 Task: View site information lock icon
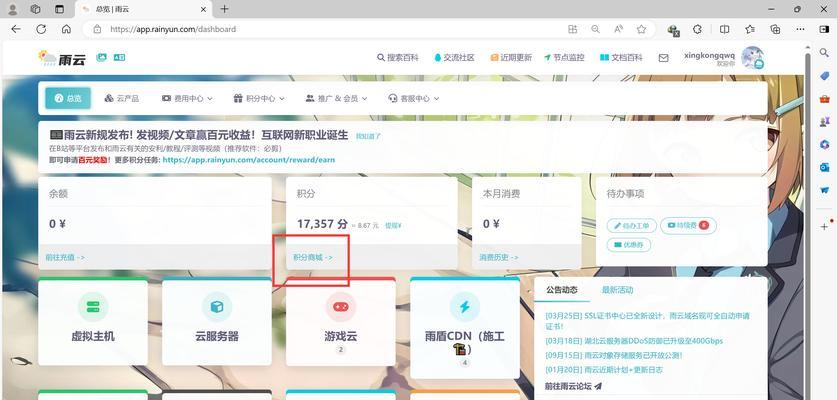pos(97,29)
